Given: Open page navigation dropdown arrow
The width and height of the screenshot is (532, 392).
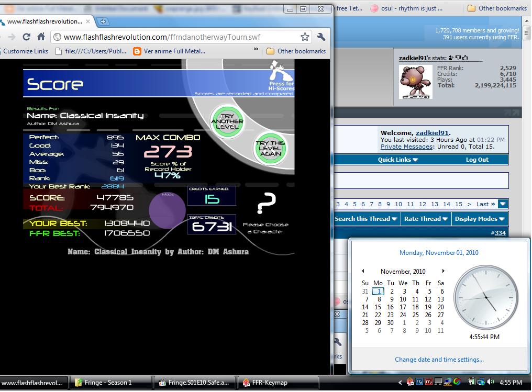Looking at the screenshot, I should (503, 204).
